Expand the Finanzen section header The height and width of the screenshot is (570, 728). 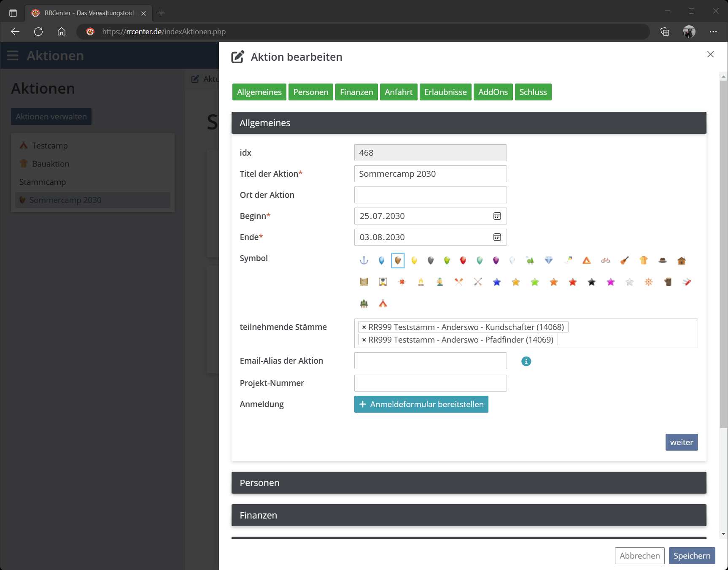pos(469,515)
